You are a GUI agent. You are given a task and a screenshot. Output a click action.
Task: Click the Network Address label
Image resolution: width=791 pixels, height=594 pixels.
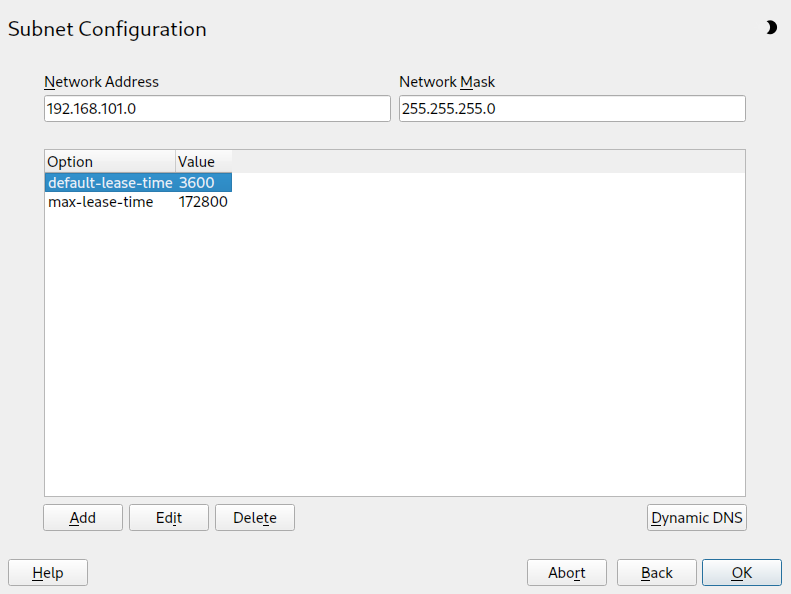[x=101, y=82]
